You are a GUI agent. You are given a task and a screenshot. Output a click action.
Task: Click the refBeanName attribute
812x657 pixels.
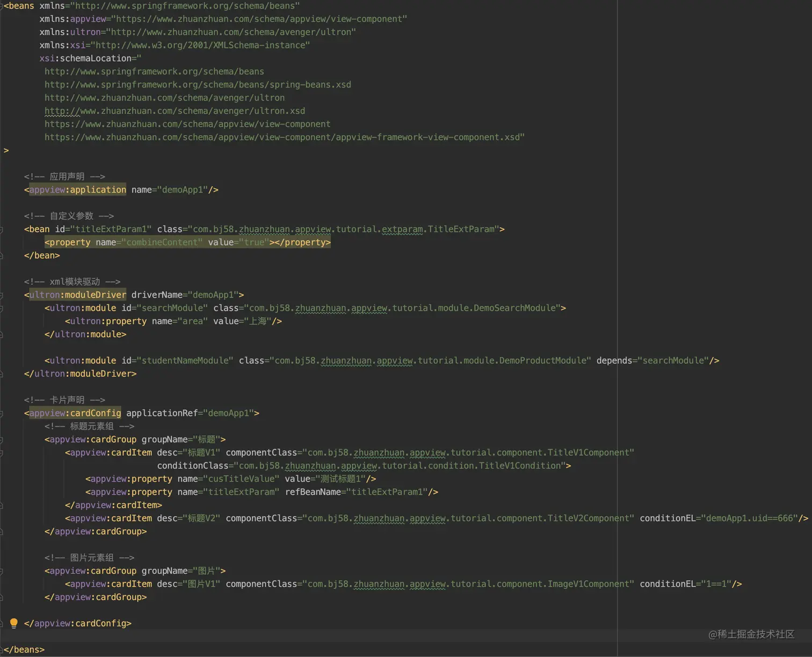click(313, 492)
